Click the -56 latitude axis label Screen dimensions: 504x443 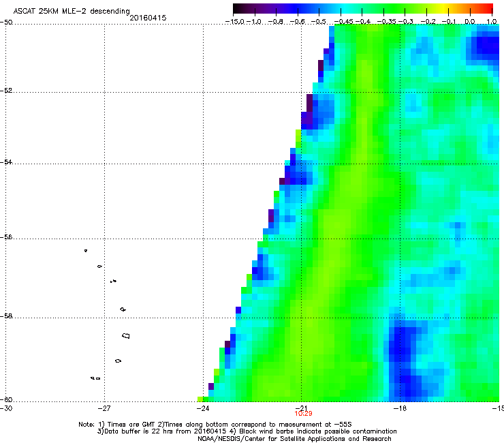6,237
